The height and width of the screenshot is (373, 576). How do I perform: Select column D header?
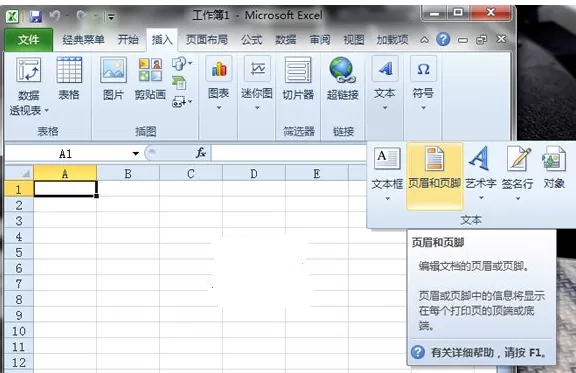click(253, 173)
